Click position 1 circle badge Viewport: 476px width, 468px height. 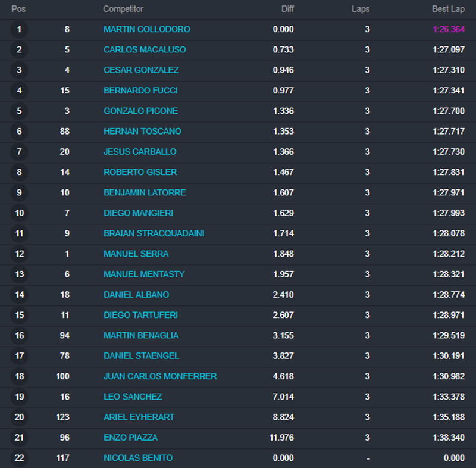pyautogui.click(x=19, y=29)
